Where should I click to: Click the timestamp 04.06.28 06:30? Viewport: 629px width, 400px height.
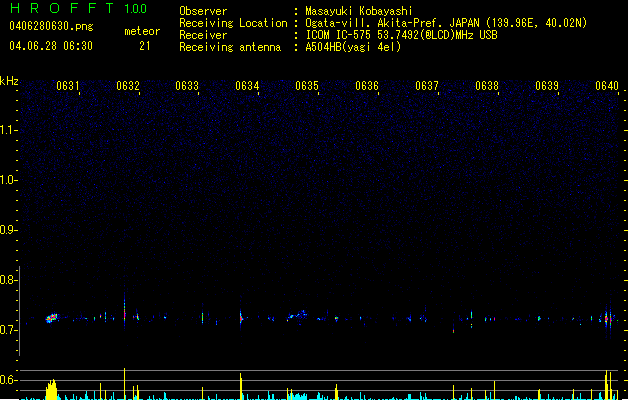51,46
